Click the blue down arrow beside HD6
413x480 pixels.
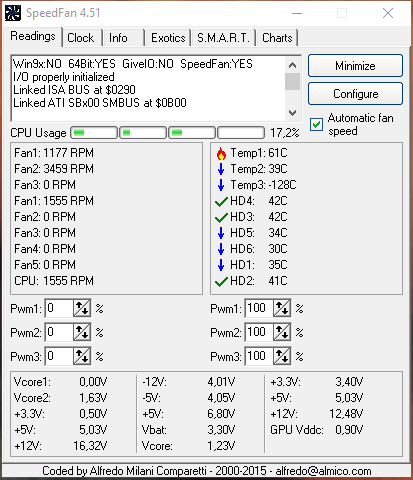221,249
